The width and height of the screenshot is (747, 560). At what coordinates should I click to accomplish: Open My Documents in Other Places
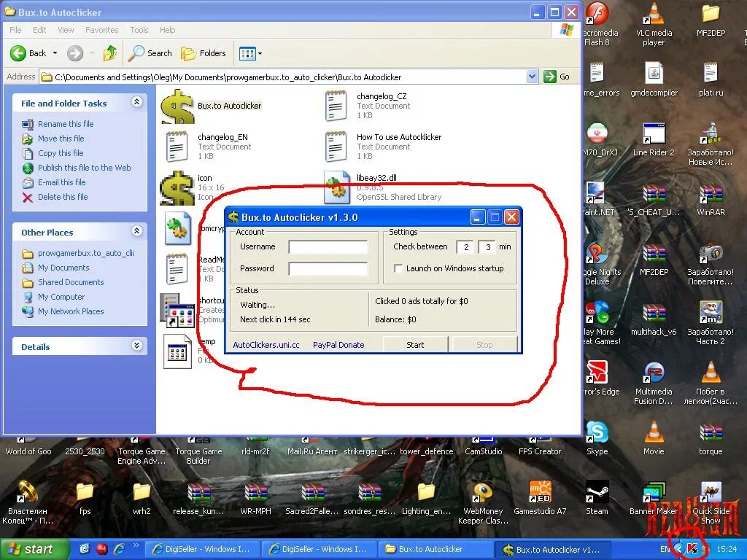(63, 268)
